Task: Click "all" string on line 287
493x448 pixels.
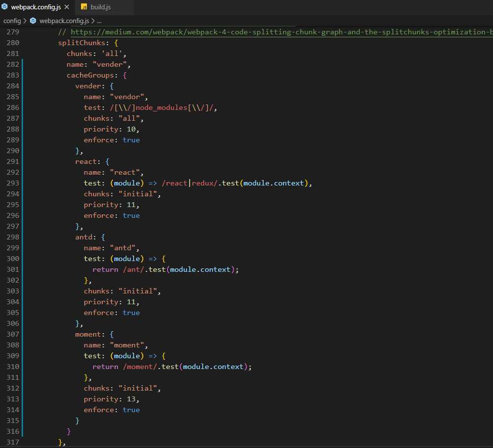Action: 129,118
